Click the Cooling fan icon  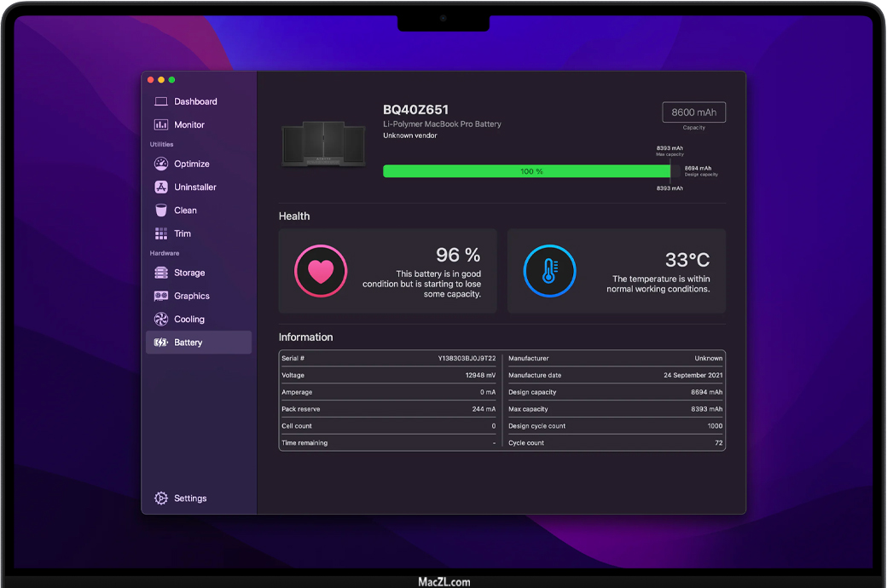(x=160, y=320)
